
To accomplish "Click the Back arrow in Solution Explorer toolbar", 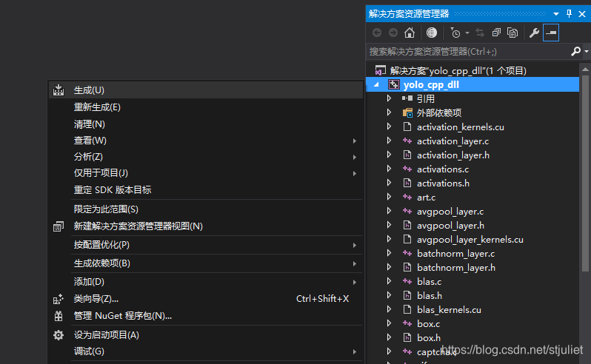I will [x=376, y=33].
